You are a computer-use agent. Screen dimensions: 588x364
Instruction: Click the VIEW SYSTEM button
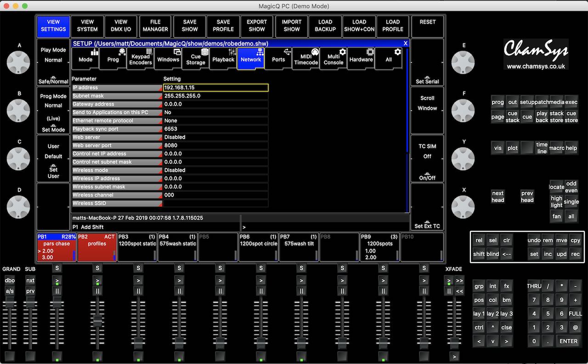87,27
